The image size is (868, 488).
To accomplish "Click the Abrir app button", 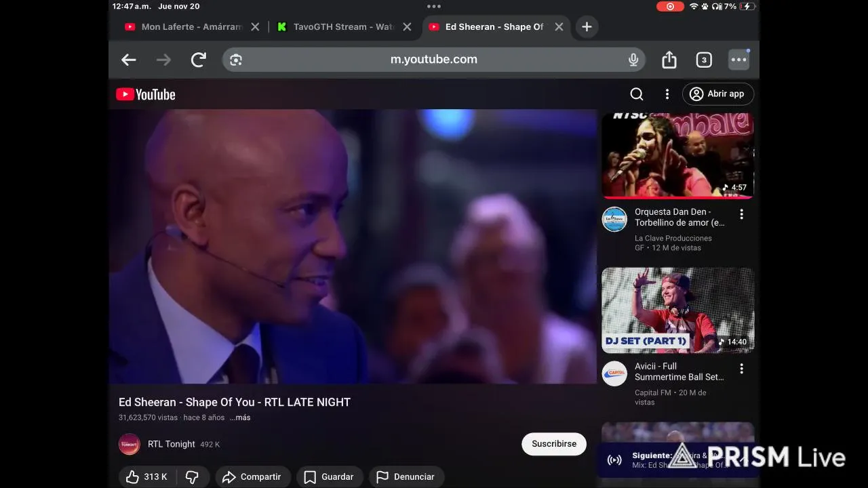I will [x=718, y=94].
